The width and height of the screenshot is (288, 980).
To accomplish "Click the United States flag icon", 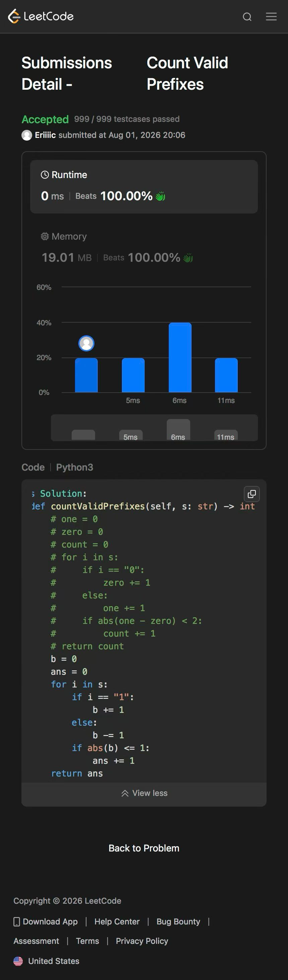I will tap(18, 961).
